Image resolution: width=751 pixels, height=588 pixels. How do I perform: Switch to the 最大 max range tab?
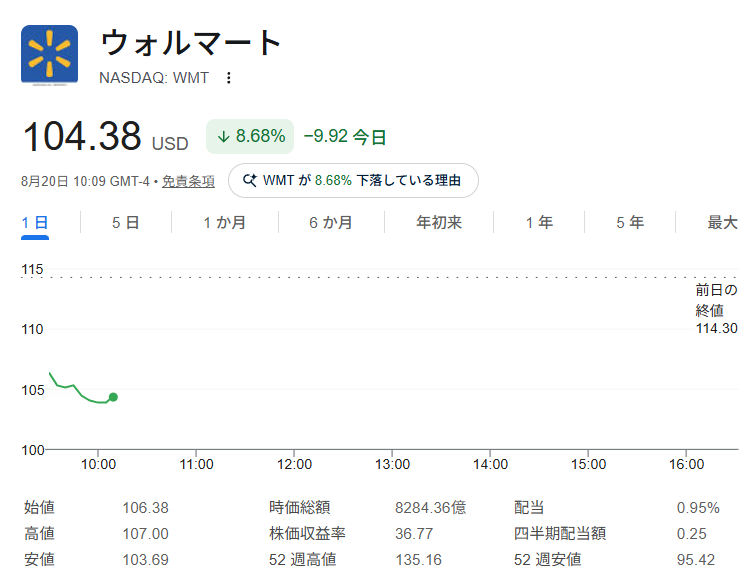pyautogui.click(x=722, y=223)
